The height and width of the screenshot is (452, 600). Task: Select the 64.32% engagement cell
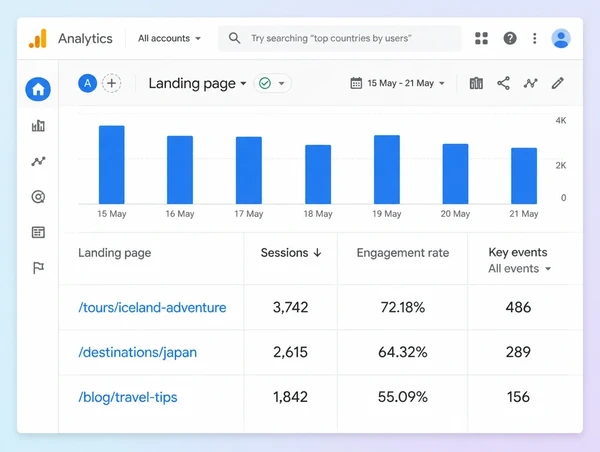tap(403, 352)
